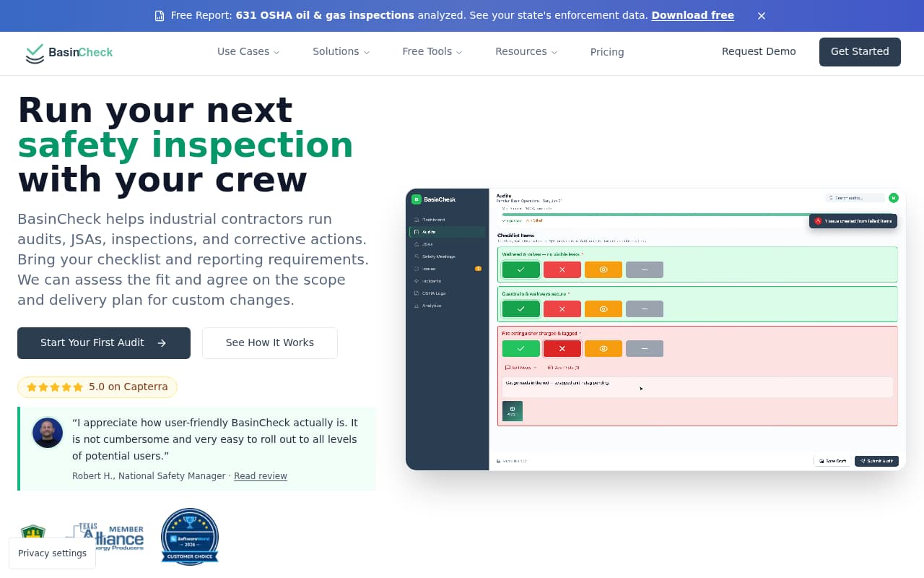
Task: Expand the Free Tools dropdown
Action: [x=432, y=52]
